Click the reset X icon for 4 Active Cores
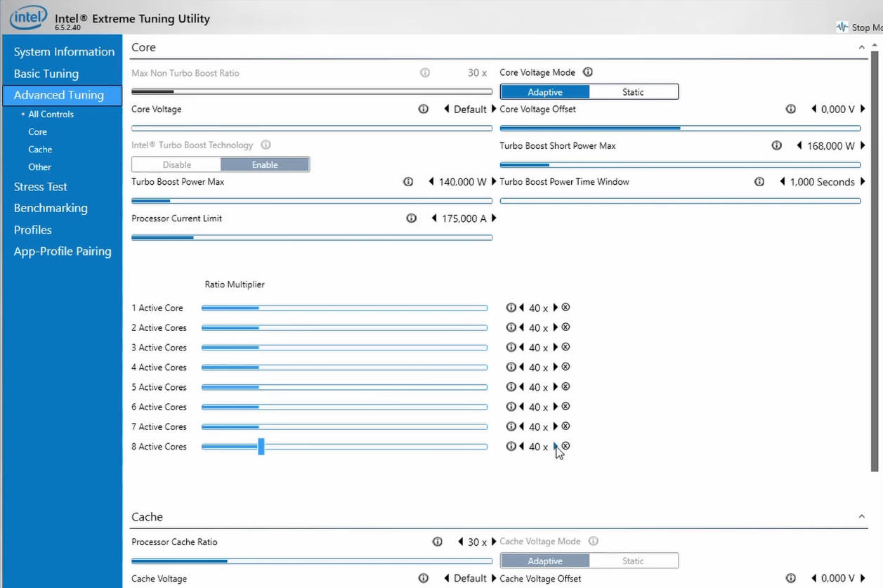The width and height of the screenshot is (883, 588). pos(565,367)
